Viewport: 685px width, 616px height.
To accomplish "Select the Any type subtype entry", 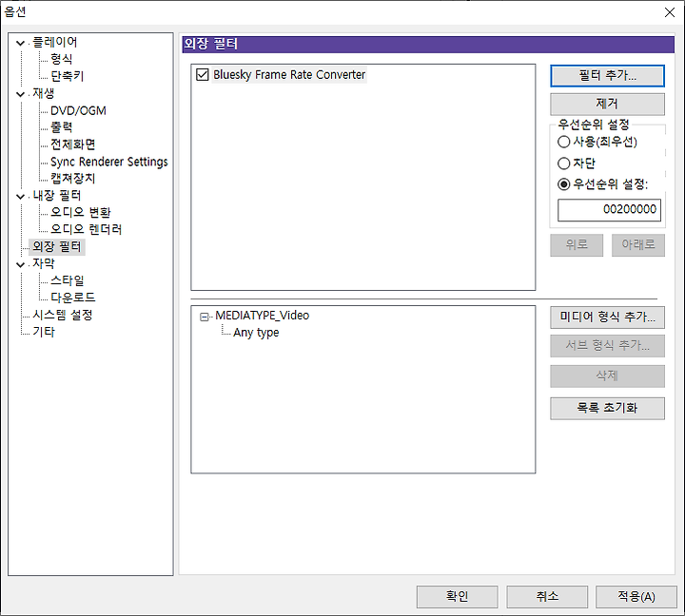I will (256, 333).
